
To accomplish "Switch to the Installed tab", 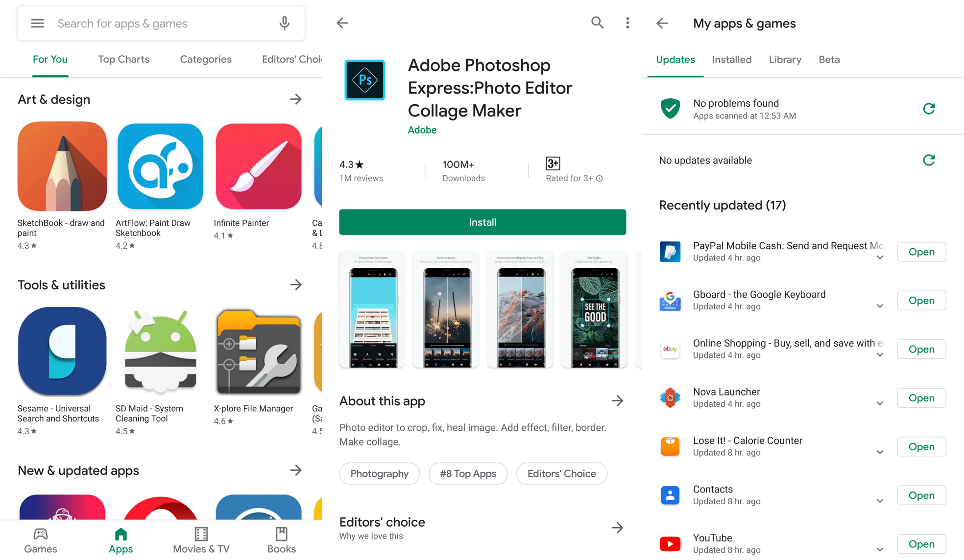I will point(732,59).
